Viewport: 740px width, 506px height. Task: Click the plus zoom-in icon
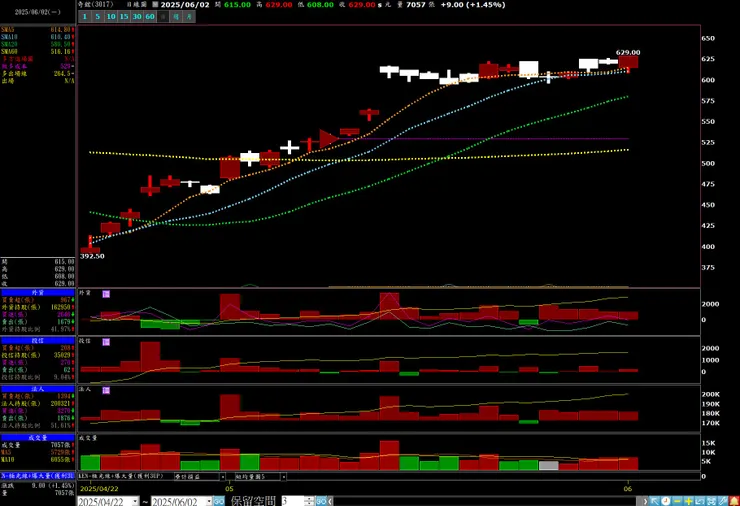coord(689,501)
